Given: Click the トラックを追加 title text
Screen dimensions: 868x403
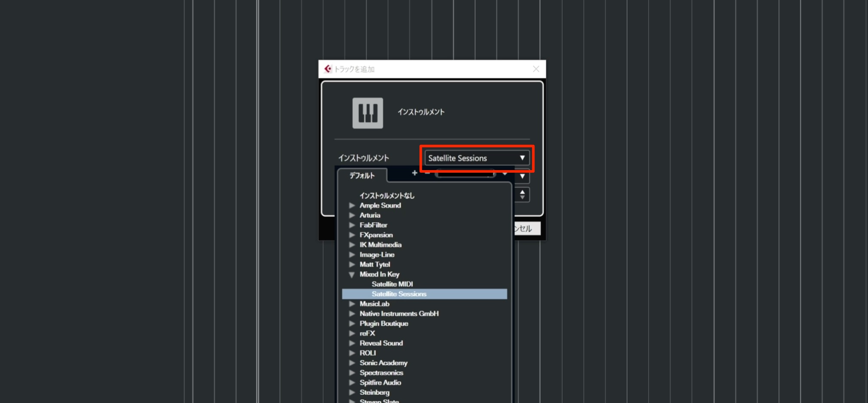Looking at the screenshot, I should tap(355, 69).
